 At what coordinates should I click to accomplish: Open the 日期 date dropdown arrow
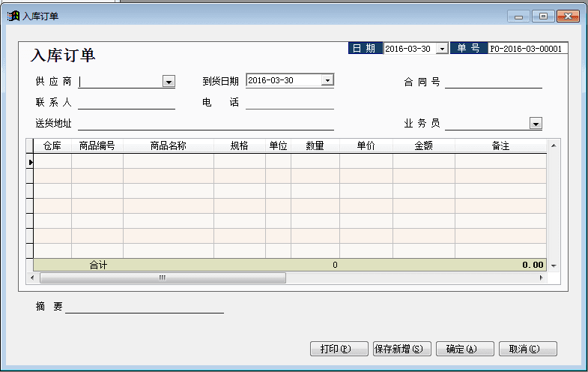coord(442,49)
